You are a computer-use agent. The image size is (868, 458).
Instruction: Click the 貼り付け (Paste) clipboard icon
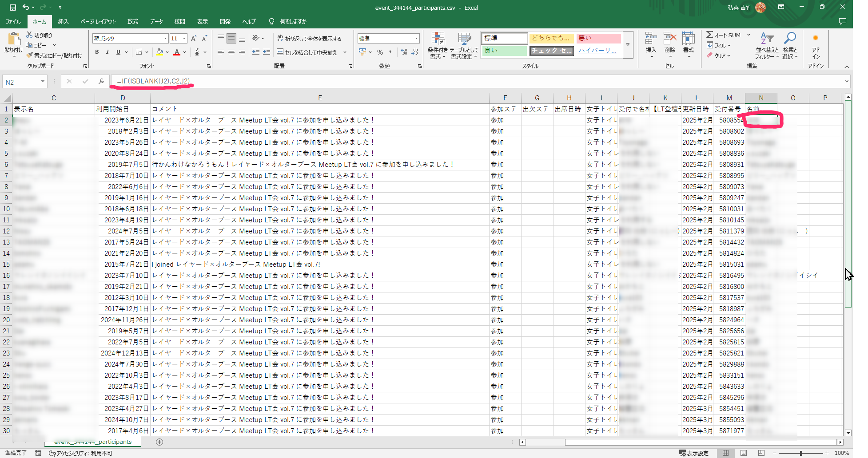14,39
